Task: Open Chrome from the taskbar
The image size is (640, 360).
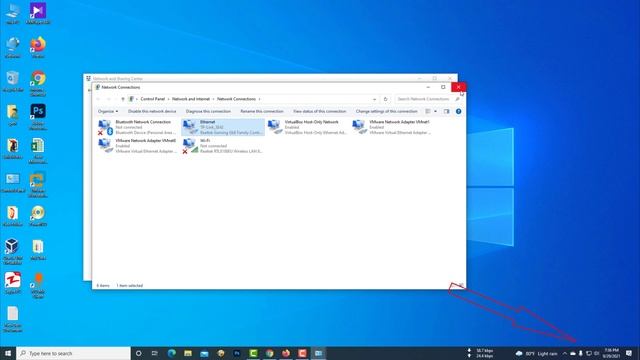Action: click(269, 353)
